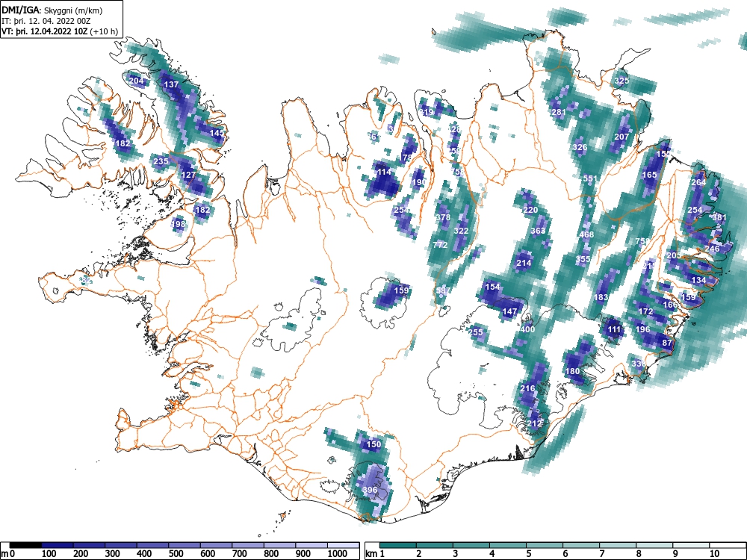
Task: Click visibility value 264 on east coast
Action: click(x=698, y=182)
